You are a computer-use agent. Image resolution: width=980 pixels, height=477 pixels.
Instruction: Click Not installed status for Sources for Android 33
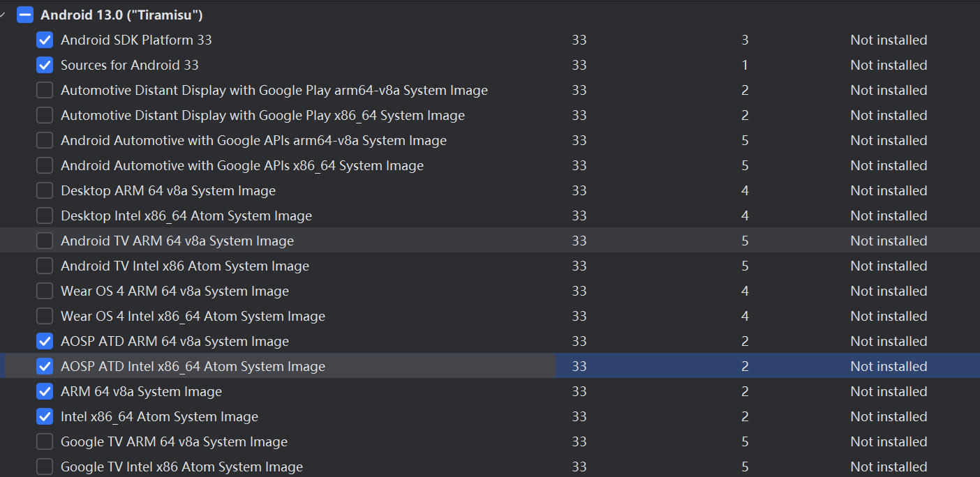pos(889,65)
